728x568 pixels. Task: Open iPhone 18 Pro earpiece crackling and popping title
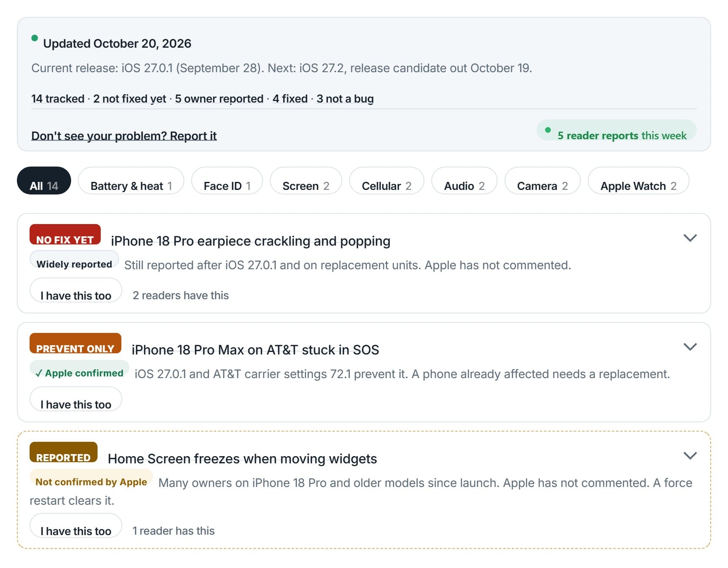tap(250, 241)
